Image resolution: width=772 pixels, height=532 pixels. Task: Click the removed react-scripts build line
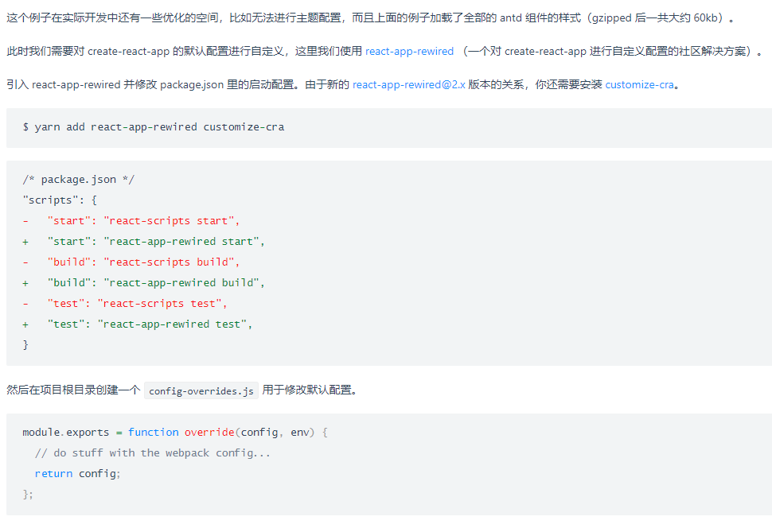tap(143, 262)
